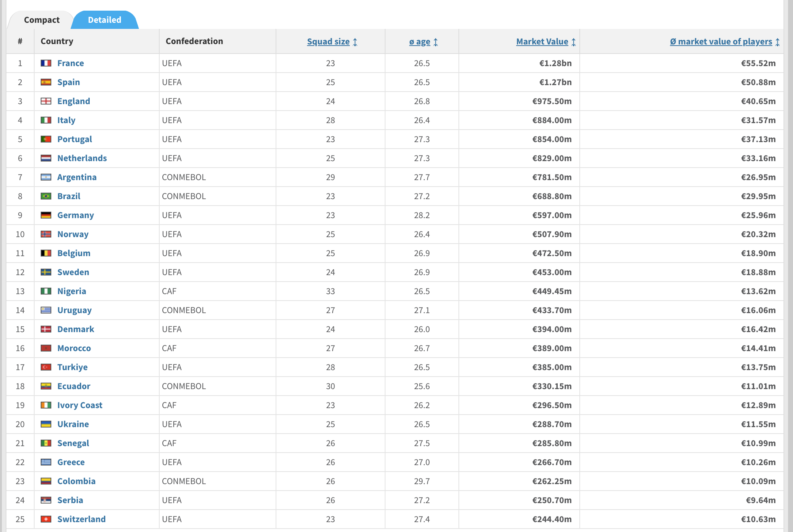The width and height of the screenshot is (793, 532).
Task: Sort table by Squad size
Action: point(332,41)
